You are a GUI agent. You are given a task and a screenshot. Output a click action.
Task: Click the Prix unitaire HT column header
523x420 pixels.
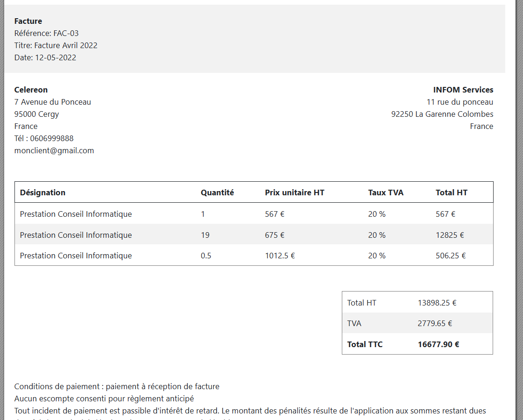[294, 192]
